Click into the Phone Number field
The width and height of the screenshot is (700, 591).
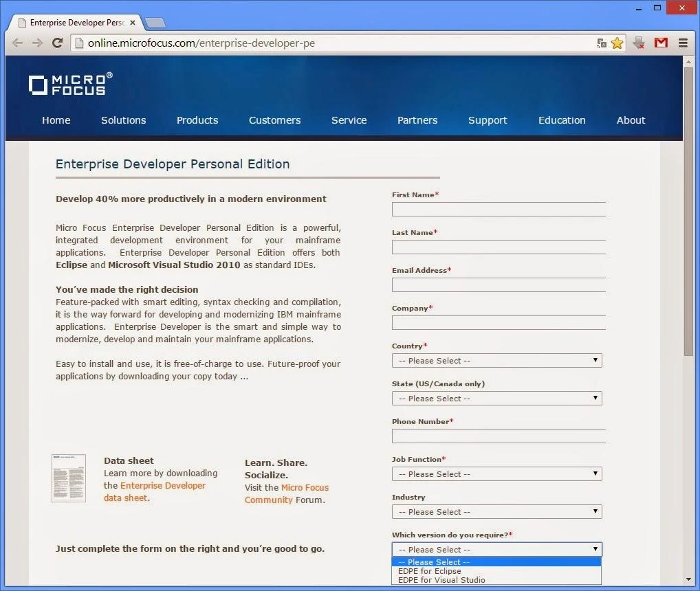pyautogui.click(x=499, y=436)
